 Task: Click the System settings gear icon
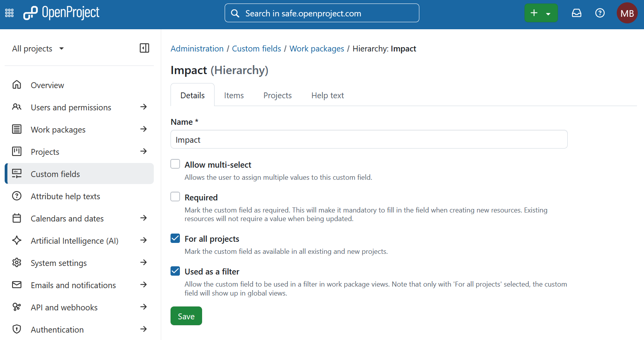click(17, 262)
